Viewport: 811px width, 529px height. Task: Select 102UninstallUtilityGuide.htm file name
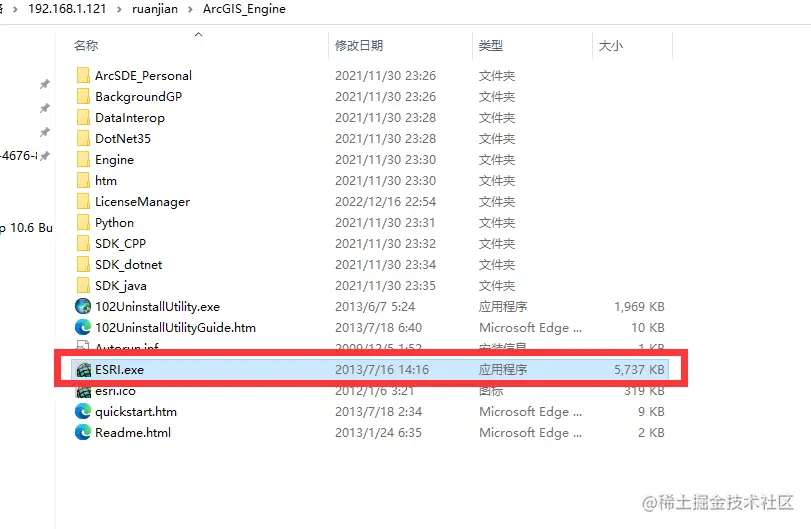(x=175, y=328)
